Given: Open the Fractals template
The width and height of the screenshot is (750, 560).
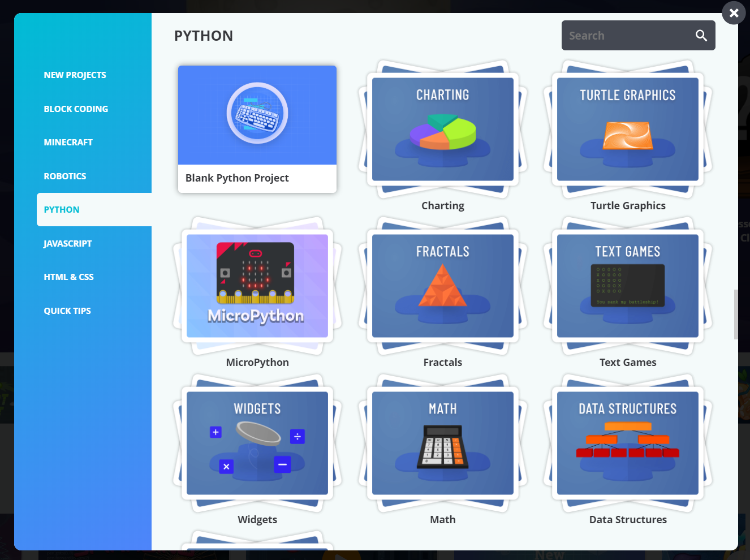Looking at the screenshot, I should point(443,286).
